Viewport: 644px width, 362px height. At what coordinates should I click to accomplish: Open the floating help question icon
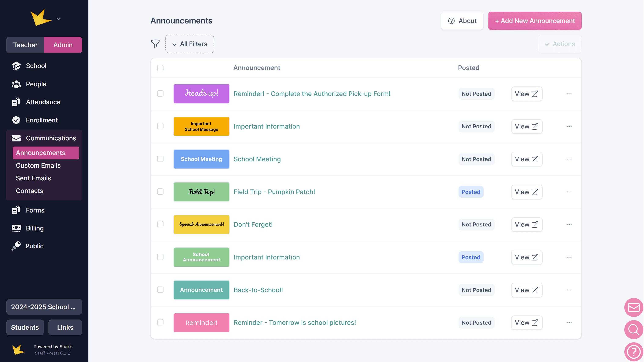point(633,352)
